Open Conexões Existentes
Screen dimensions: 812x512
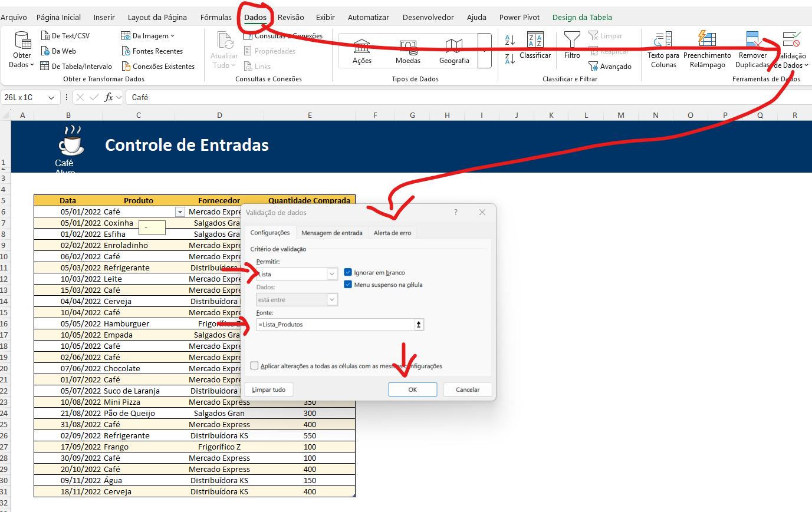pyautogui.click(x=157, y=67)
